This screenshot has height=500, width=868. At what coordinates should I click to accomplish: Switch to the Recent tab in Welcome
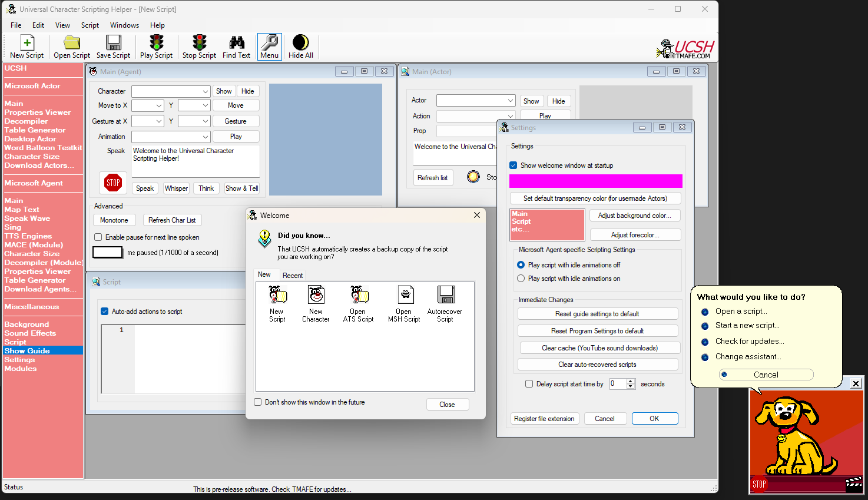pos(293,276)
